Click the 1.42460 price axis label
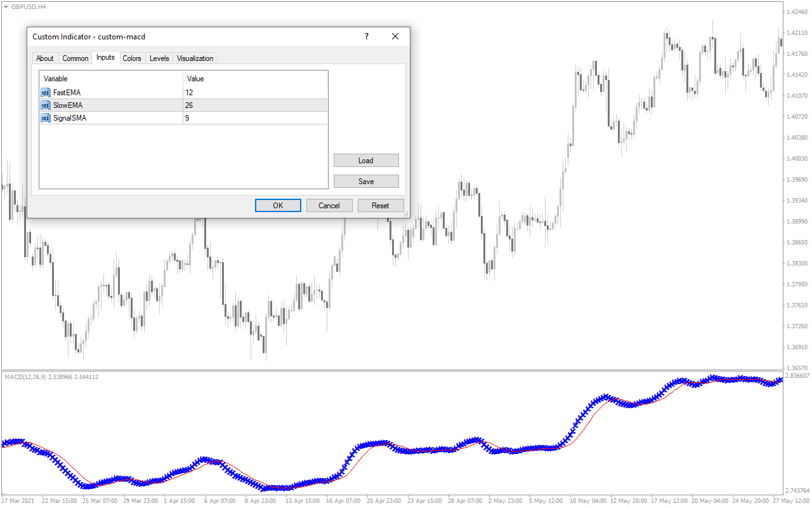This screenshot has width=812, height=508. [796, 11]
